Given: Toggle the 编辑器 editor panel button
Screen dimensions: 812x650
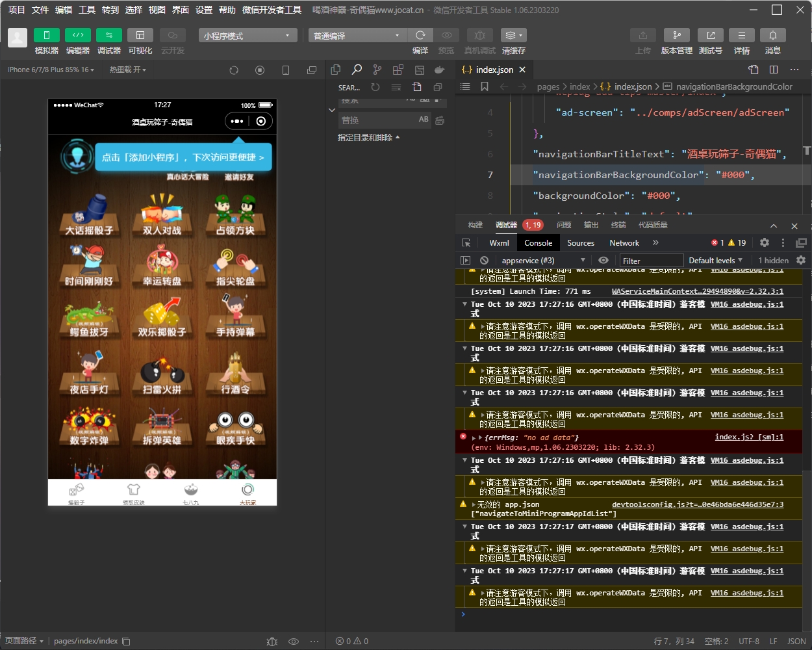Looking at the screenshot, I should (x=78, y=35).
